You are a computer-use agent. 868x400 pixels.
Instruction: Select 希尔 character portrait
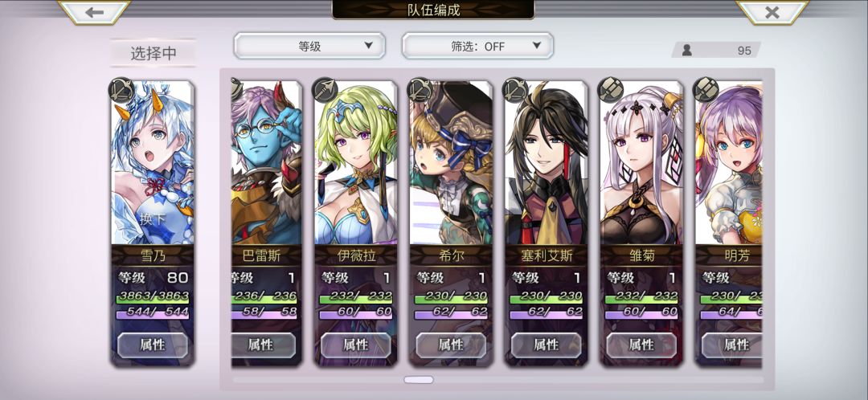(x=451, y=163)
